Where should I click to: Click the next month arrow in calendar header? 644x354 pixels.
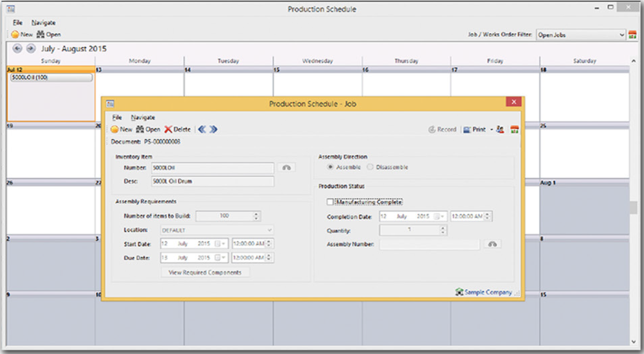coord(31,49)
